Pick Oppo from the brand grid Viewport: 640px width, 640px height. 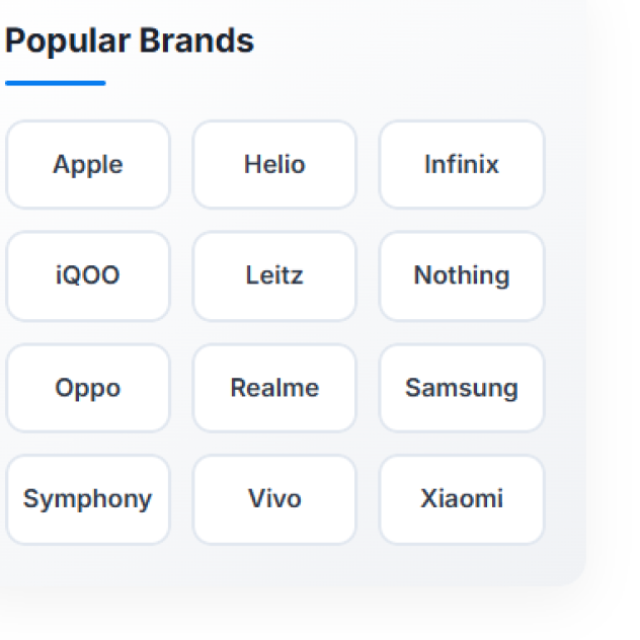pyautogui.click(x=88, y=388)
